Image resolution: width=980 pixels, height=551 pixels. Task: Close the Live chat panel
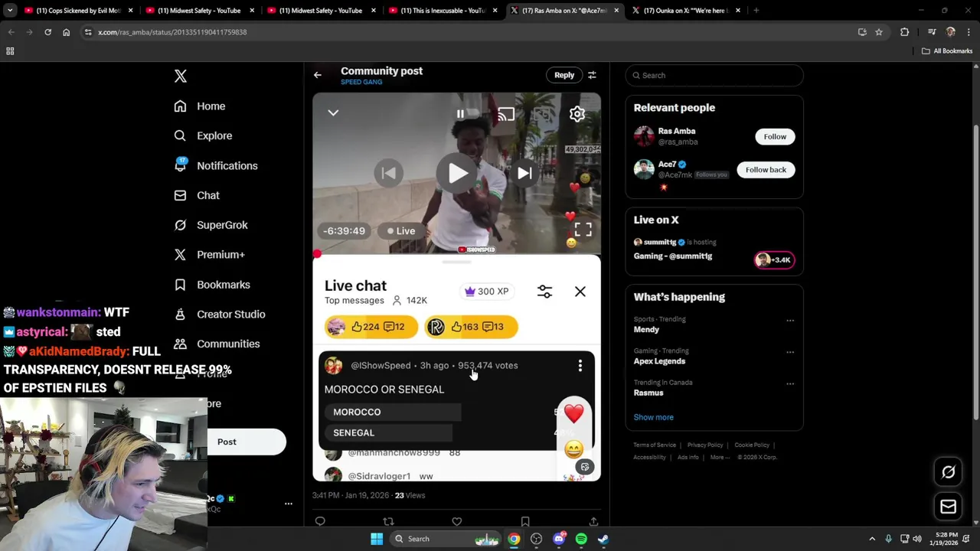click(x=580, y=292)
